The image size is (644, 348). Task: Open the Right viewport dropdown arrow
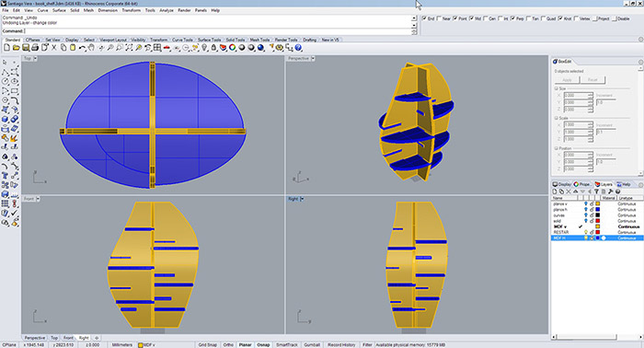tap(302, 199)
